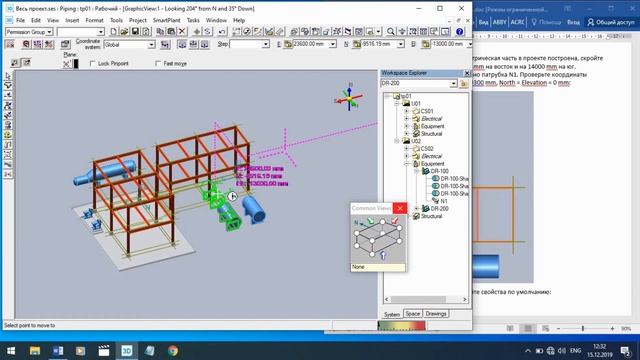Enable the Lock Pinpoint checkbox

tap(93, 64)
